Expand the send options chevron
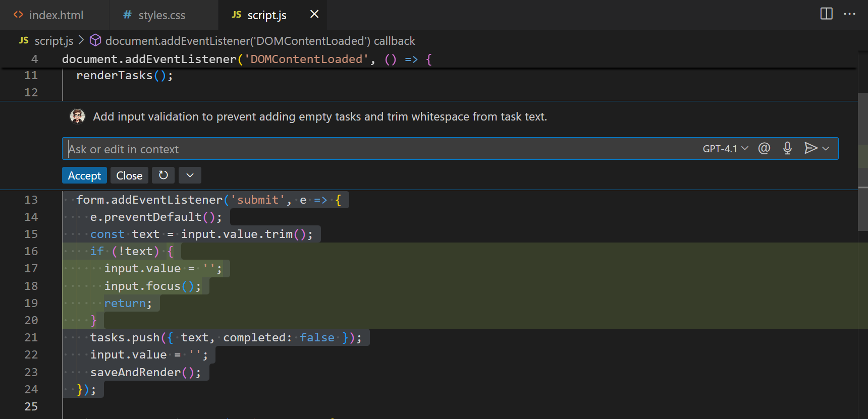The height and width of the screenshot is (419, 868). pyautogui.click(x=826, y=148)
